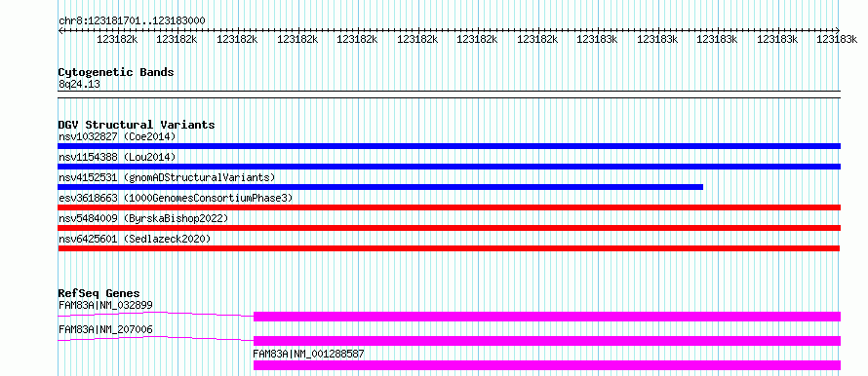The width and height of the screenshot is (868, 376).
Task: Click the FAM83A|NM_001288587 gene label
Action: coord(308,354)
